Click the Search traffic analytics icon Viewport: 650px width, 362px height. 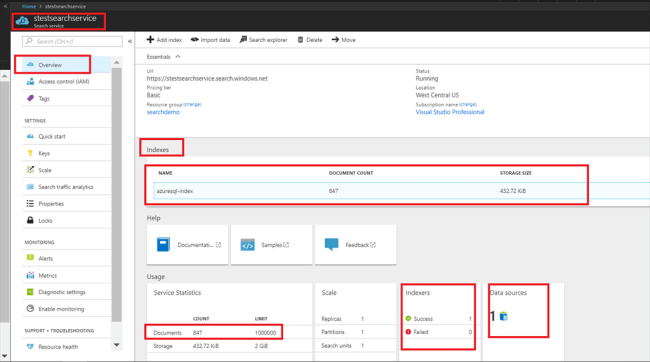(30, 187)
